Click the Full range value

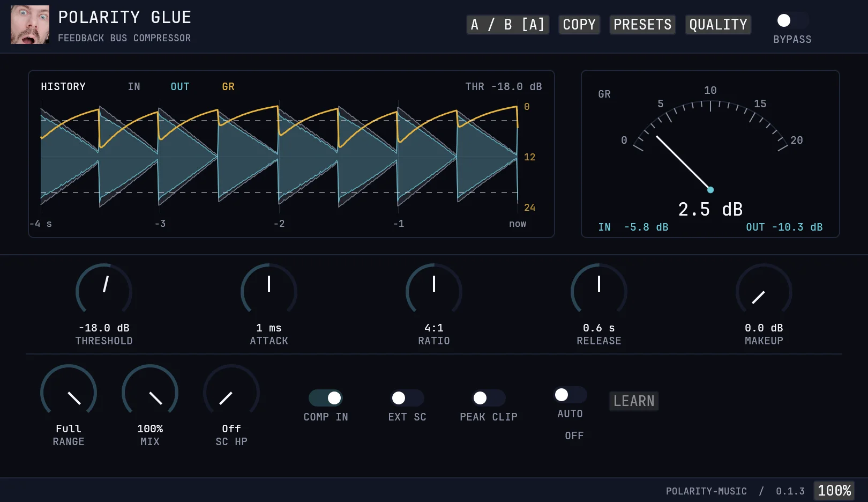pos(69,429)
